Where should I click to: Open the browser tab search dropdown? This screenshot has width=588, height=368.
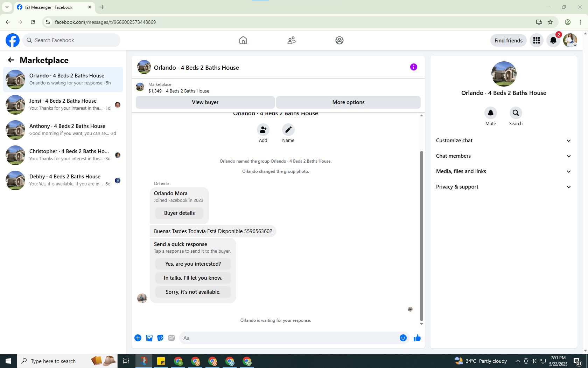coord(7,7)
